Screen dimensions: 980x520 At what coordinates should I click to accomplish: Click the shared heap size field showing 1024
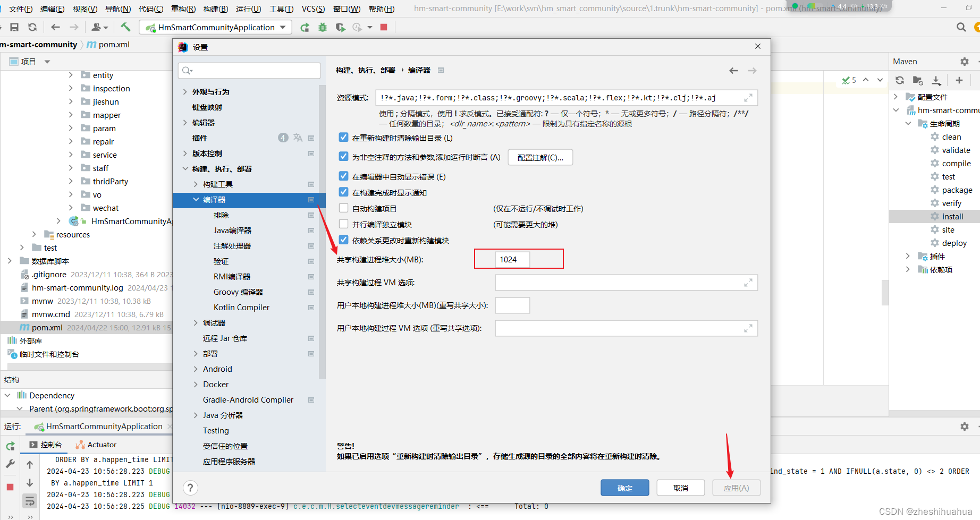512,259
